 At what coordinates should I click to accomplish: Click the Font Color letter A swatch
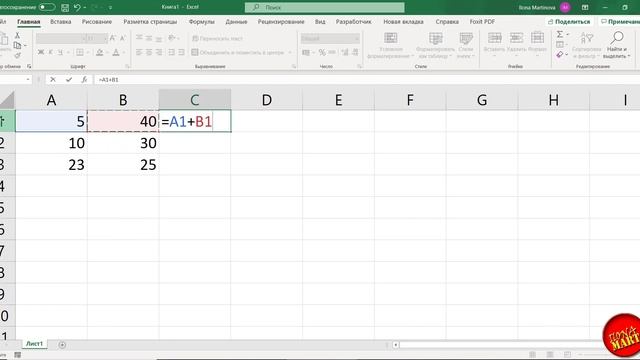[x=116, y=52]
